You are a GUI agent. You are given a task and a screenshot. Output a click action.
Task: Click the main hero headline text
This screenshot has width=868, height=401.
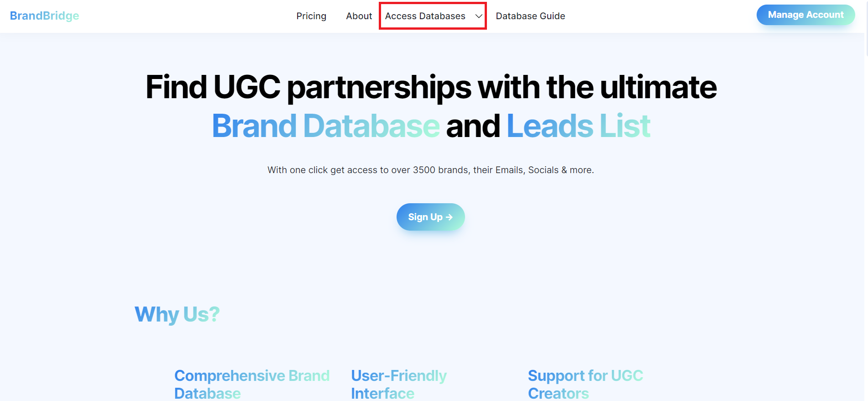(431, 106)
